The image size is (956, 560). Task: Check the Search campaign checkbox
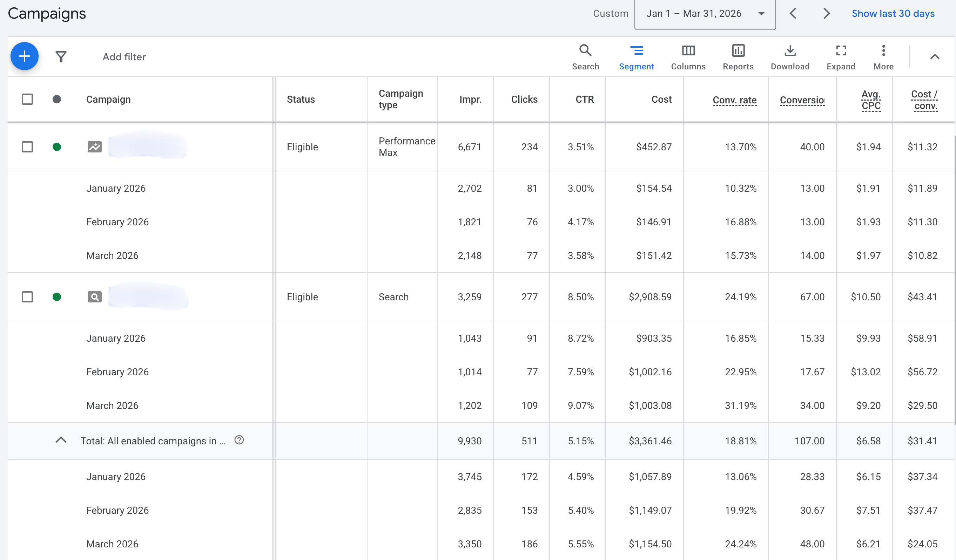pos(27,297)
